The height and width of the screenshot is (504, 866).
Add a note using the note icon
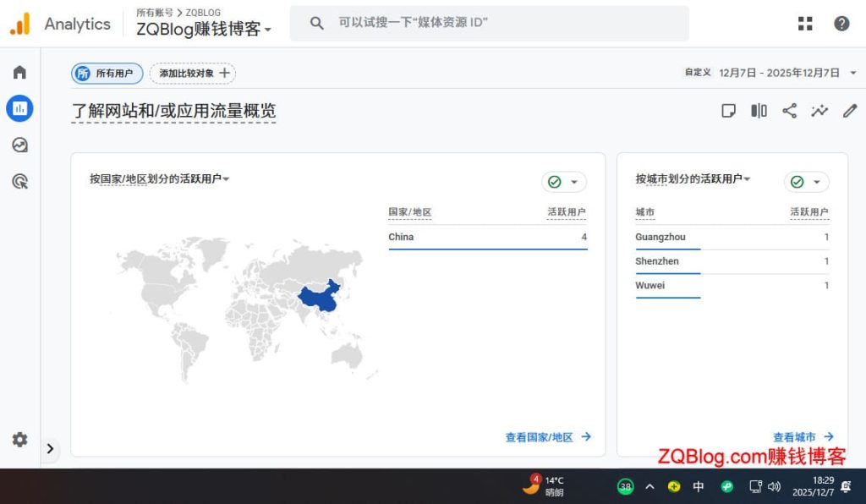[x=728, y=110]
